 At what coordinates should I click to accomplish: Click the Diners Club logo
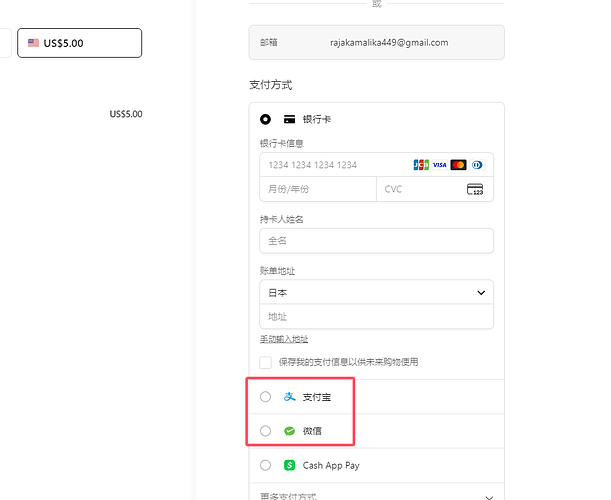(477, 165)
